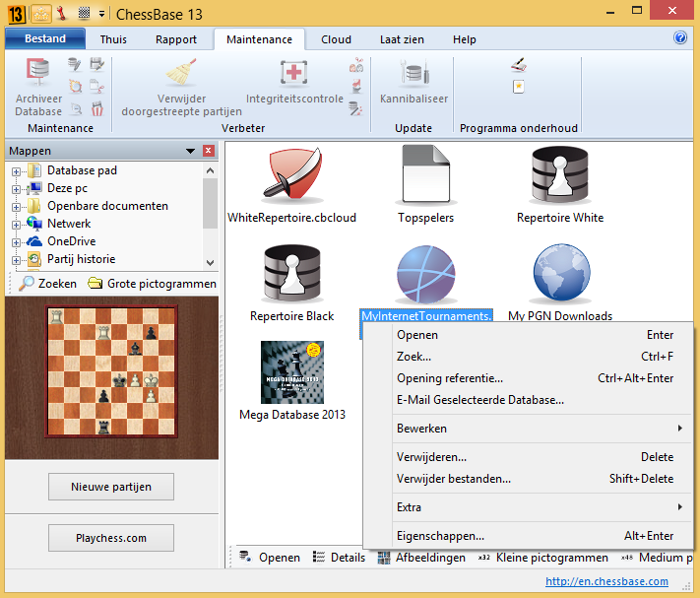Click the scissors-and-faces icon in Verbeter group
This screenshot has width=700, height=598.
pyautogui.click(x=355, y=65)
